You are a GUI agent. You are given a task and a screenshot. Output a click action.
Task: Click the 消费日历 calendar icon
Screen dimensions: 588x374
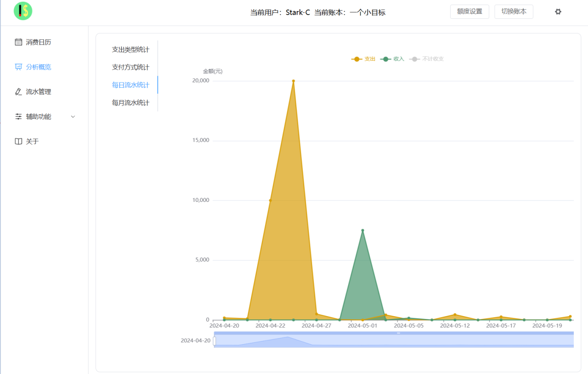click(x=17, y=42)
